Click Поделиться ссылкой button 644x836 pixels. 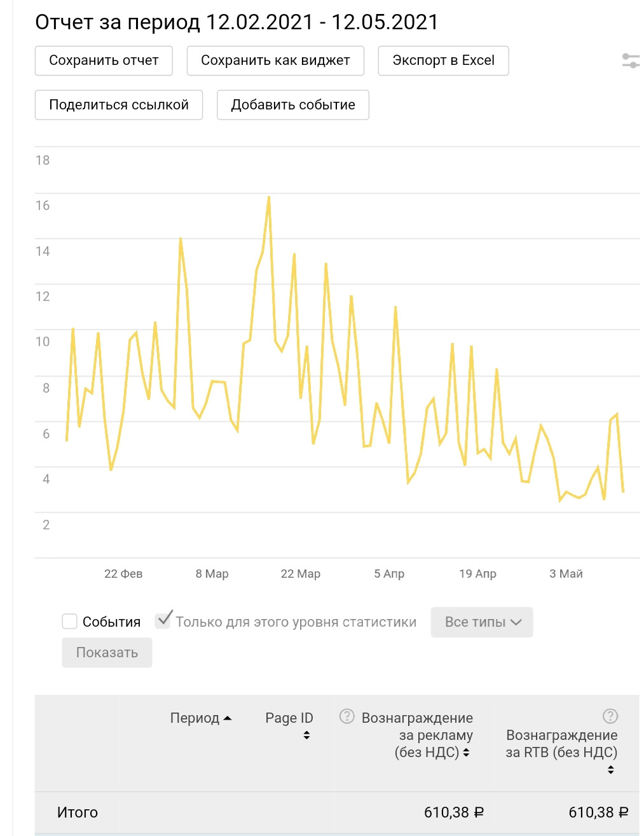click(x=119, y=105)
